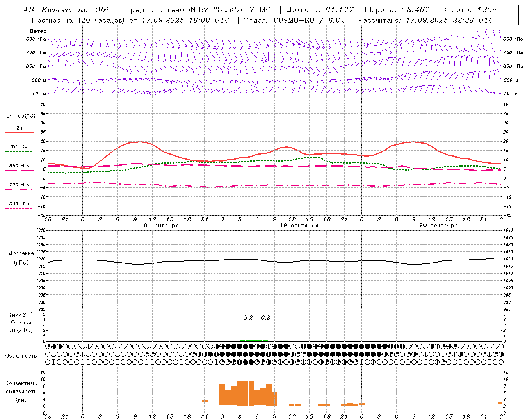
Task: Select the Тем-ра(°C) axis label
Action: [x=19, y=116]
